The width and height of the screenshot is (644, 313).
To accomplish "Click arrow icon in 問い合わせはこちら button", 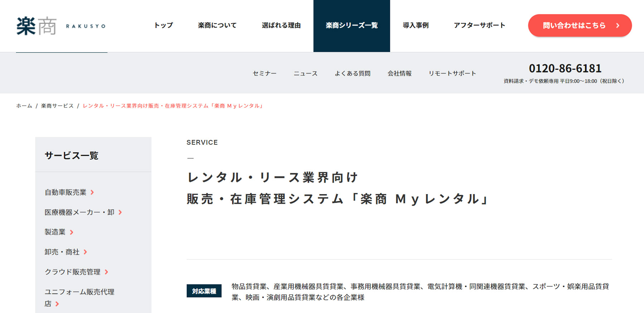I will (618, 25).
